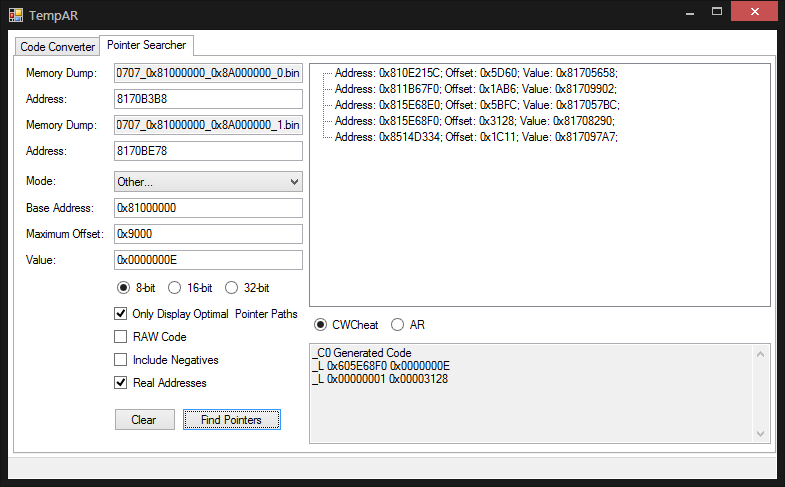Click the _C0 Generated Code line
The image size is (785, 487).
point(362,353)
